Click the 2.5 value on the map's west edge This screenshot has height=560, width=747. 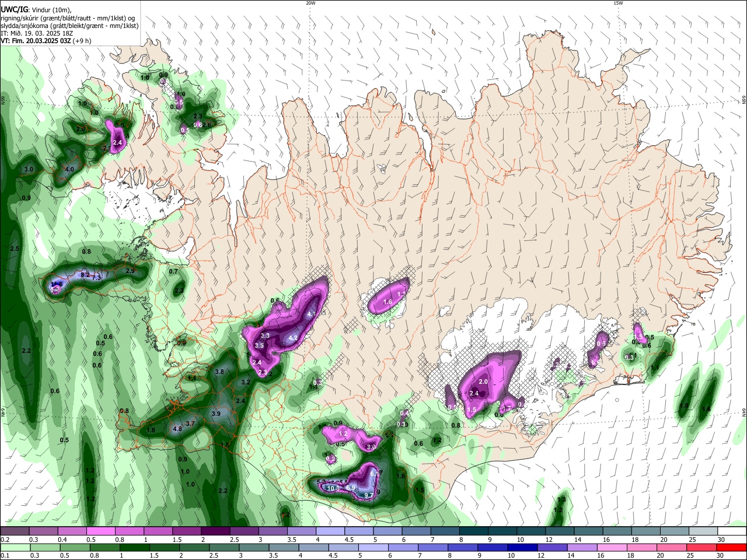[15, 249]
